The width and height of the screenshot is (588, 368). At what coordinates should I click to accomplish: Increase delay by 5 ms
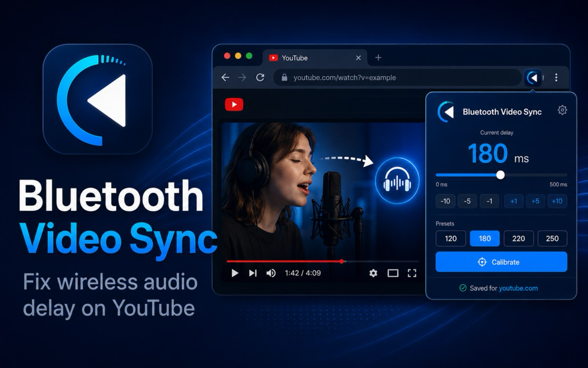click(x=536, y=201)
